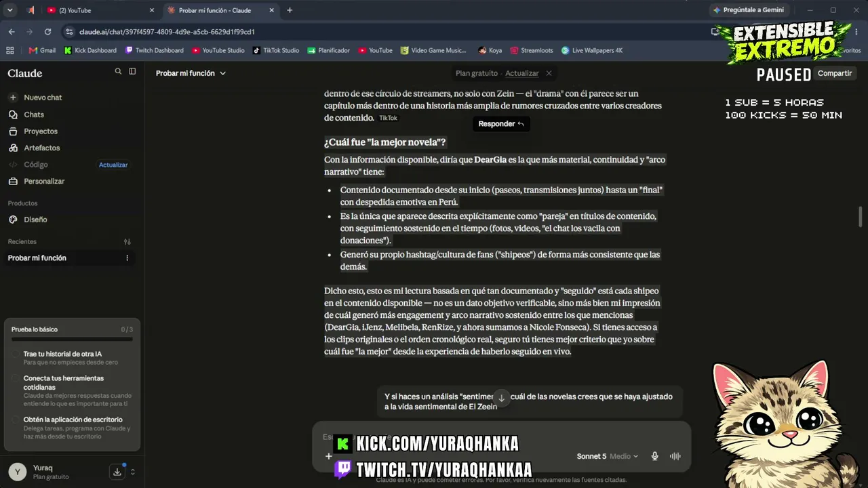Check Conecta tus herramientas cotidianas

click(x=16, y=379)
